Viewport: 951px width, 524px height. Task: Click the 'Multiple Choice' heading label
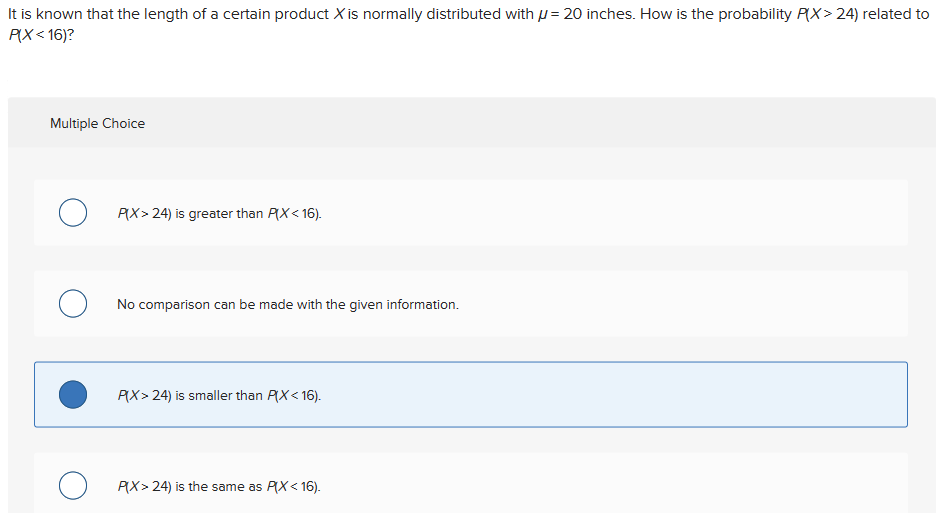(98, 123)
